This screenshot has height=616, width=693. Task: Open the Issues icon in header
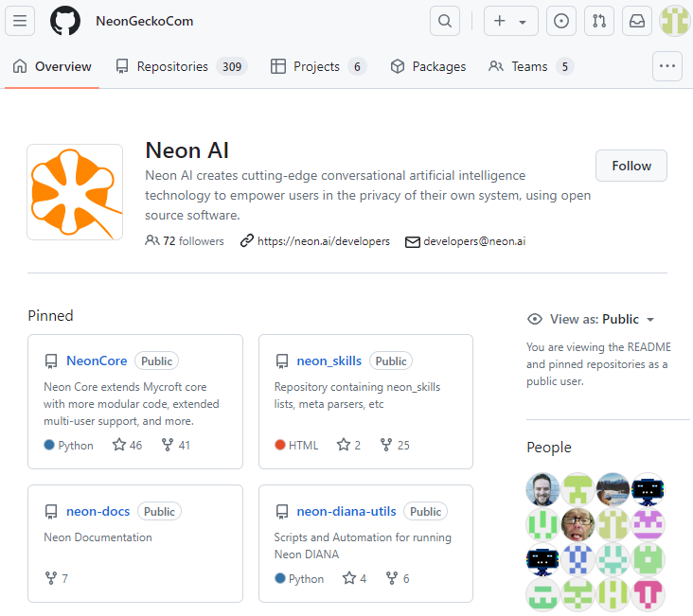pos(561,21)
